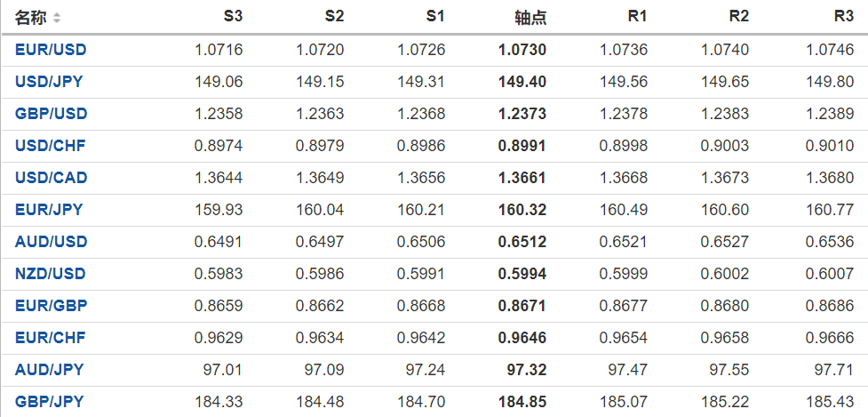This screenshot has height=417, width=868.
Task: Open the AUD/JPY currency pair
Action: pos(49,370)
